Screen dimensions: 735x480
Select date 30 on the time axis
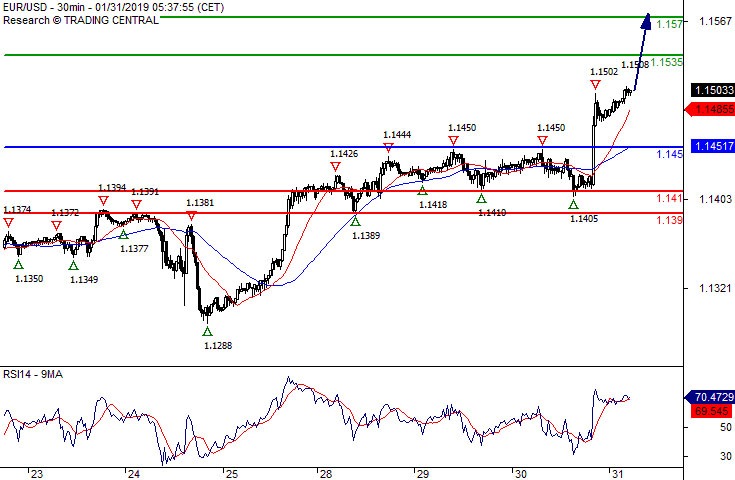pos(521,474)
